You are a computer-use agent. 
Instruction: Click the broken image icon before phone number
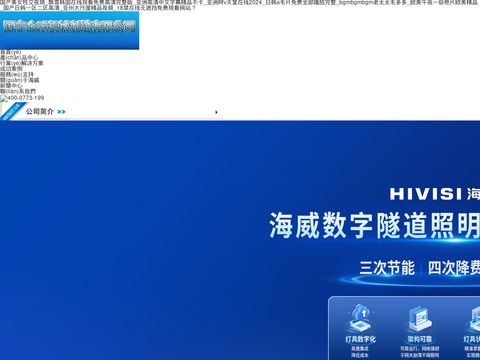(3, 98)
